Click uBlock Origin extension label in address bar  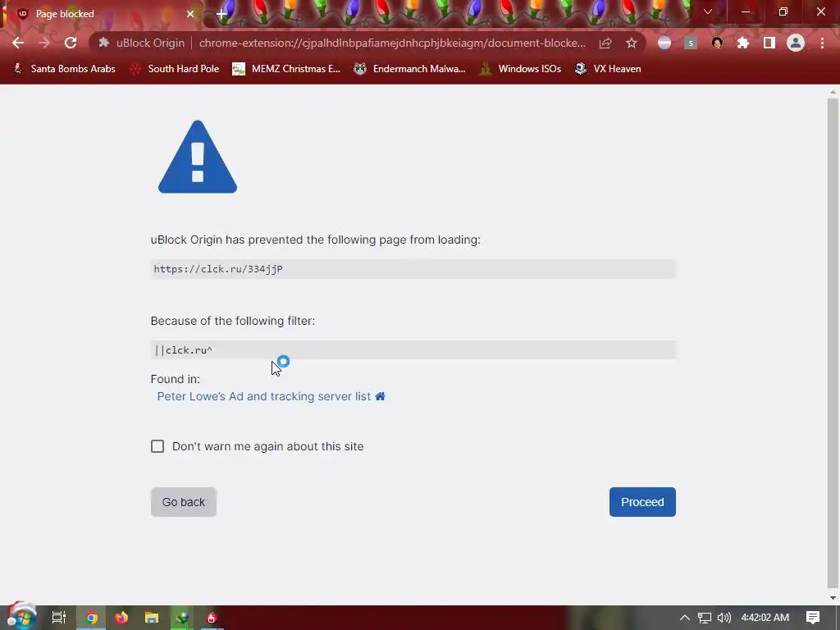pos(142,43)
